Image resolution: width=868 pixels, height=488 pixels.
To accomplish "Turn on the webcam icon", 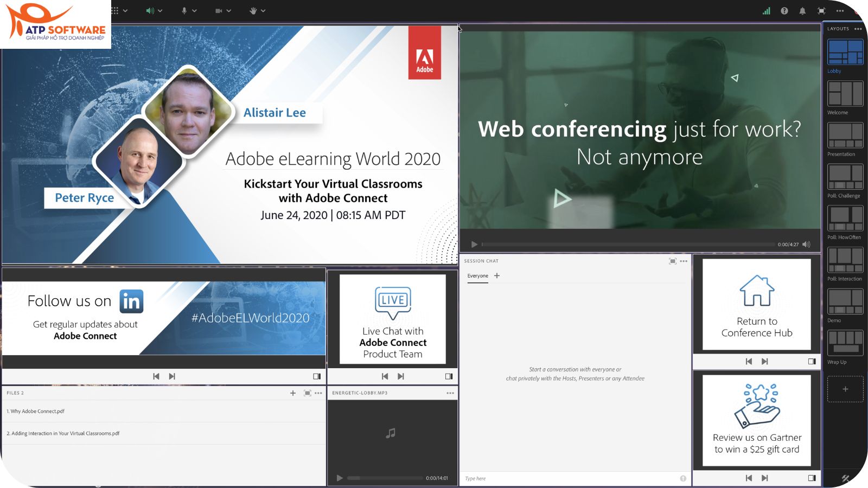I will [x=219, y=10].
